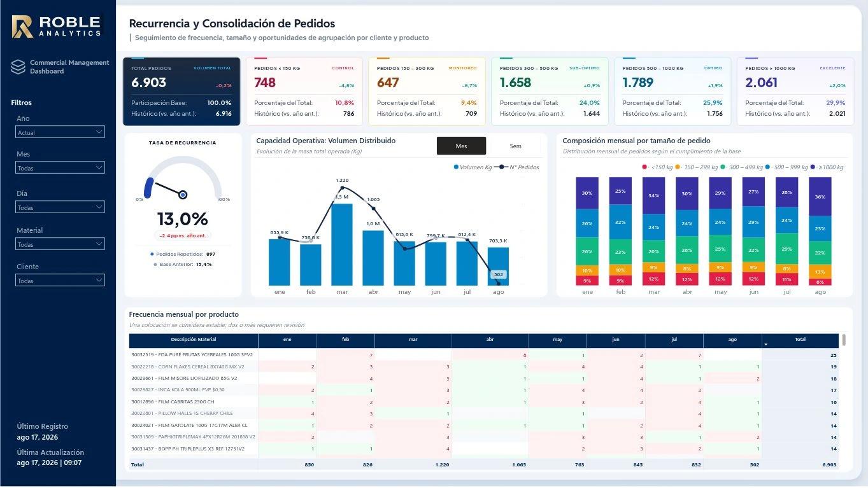
Task: Expand the Cliente filter dropdown
Action: 60,281
